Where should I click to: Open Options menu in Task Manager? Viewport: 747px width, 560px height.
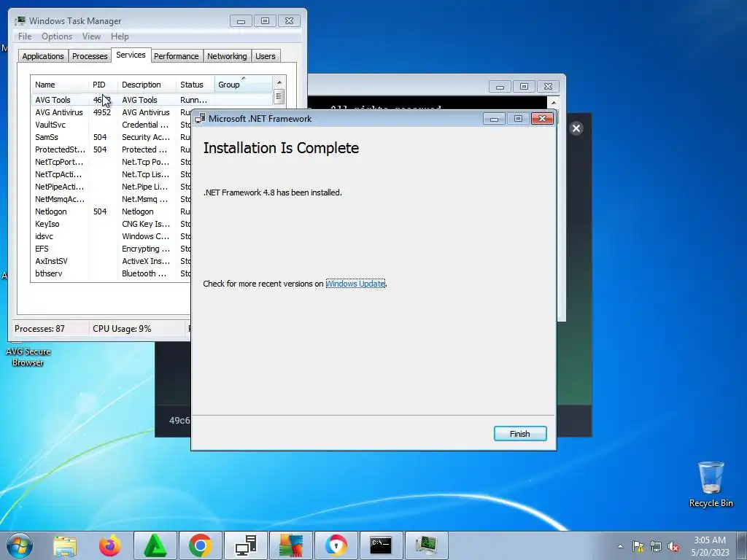57,36
